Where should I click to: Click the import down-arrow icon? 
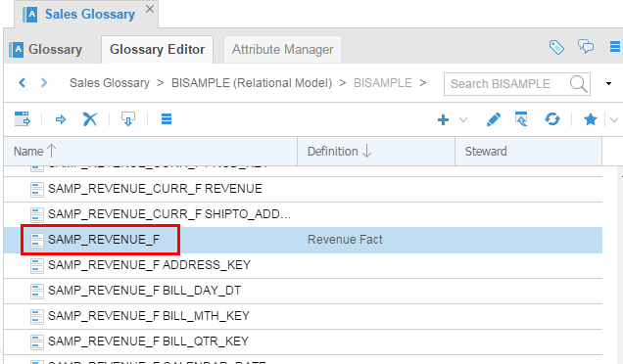pyautogui.click(x=128, y=119)
